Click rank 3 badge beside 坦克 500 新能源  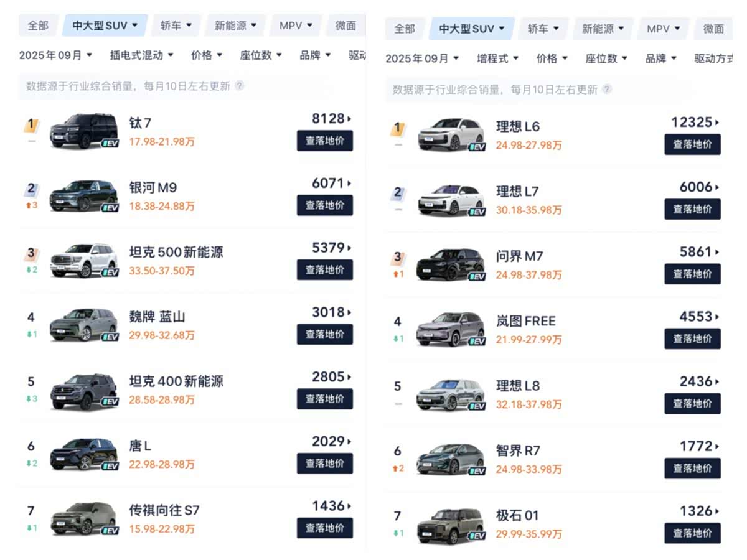[32, 254]
